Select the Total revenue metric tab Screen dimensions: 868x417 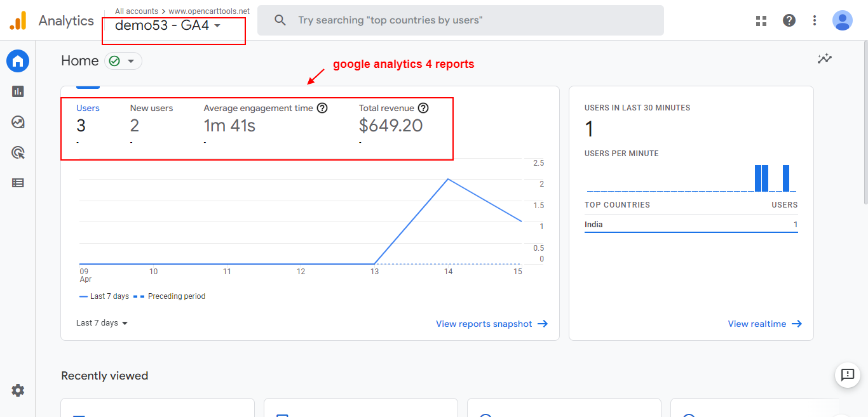click(394, 124)
